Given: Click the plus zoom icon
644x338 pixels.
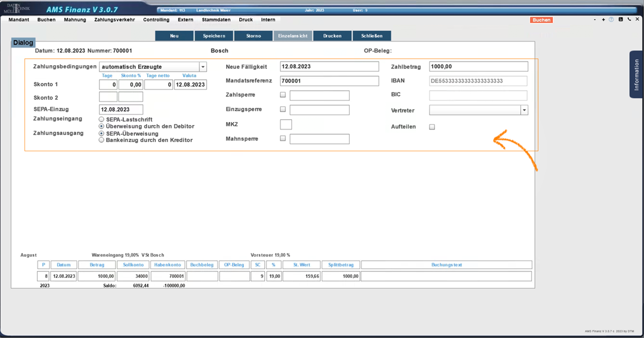Looking at the screenshot, I should tap(603, 20).
